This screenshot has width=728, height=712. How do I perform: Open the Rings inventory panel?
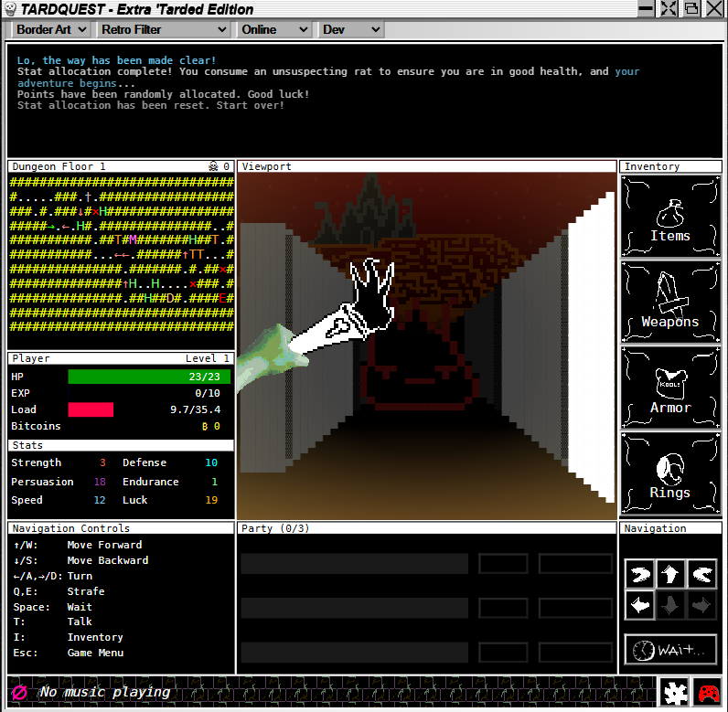[x=669, y=473]
